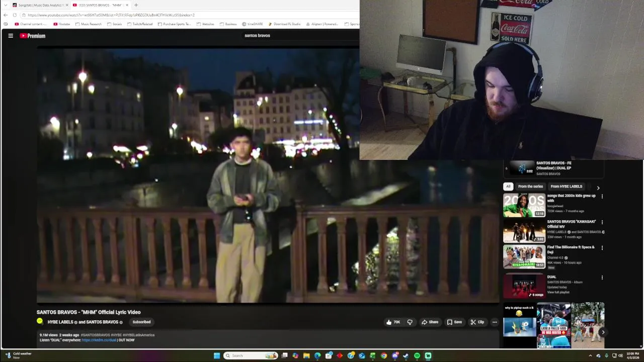Open the KAWASAKI Official MV thumbnail
Viewport: 644px width, 362px height.
[524, 231]
